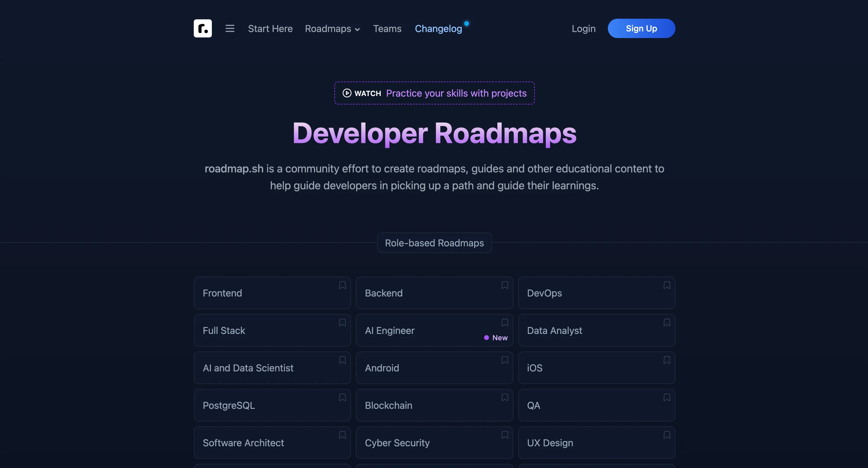Open the Teams page from the navbar

coord(387,29)
